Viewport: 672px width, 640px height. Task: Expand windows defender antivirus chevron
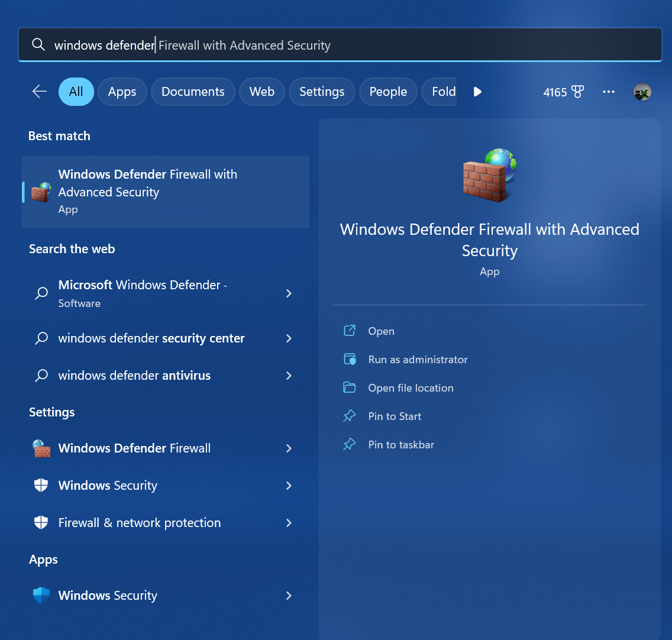pyautogui.click(x=289, y=376)
